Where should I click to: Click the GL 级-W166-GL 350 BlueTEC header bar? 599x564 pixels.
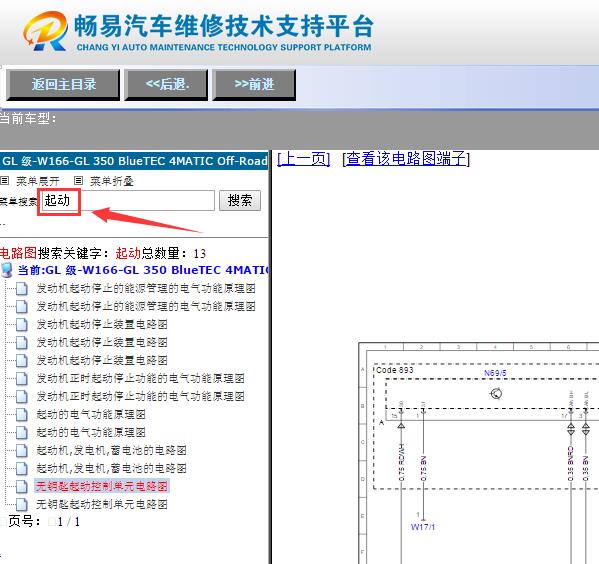(134, 161)
